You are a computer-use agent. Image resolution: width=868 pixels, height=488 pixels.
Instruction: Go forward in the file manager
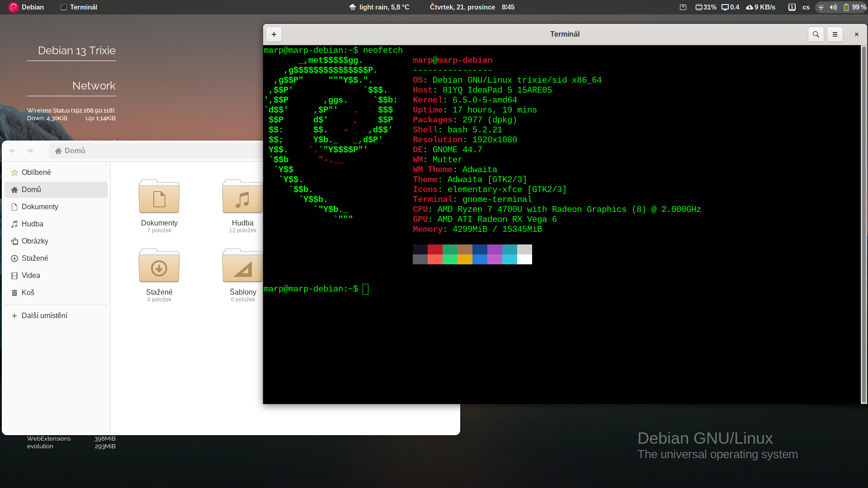pos(30,150)
